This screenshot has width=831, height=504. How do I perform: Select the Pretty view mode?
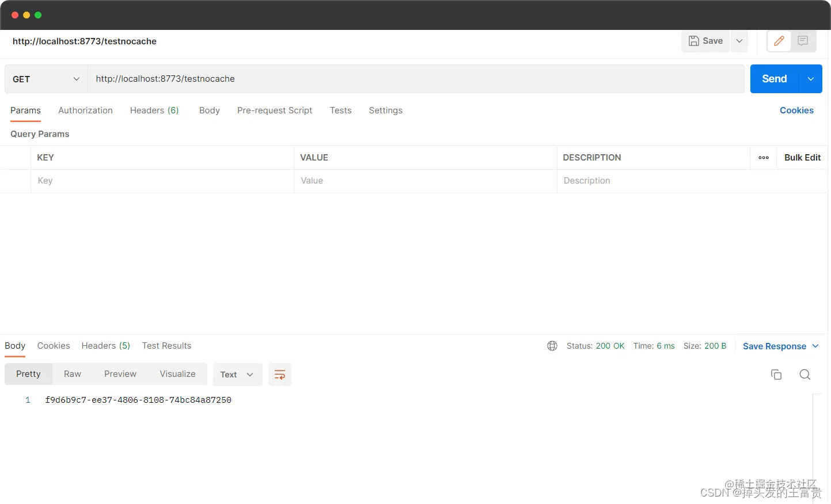click(28, 374)
